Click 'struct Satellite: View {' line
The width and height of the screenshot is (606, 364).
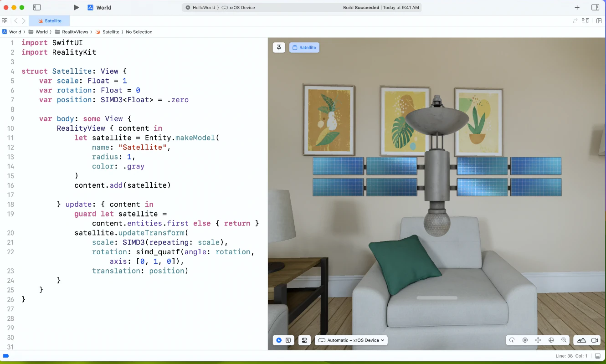click(x=74, y=72)
